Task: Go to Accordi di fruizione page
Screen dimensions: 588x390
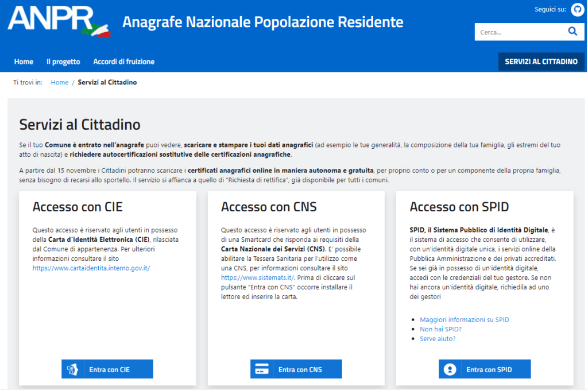Action: 123,61
